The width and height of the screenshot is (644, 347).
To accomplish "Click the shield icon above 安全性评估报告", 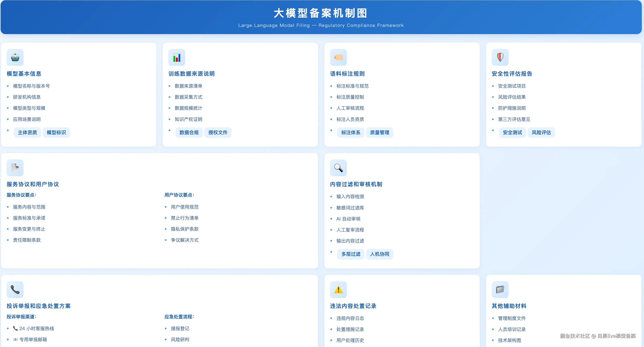I will 500,57.
